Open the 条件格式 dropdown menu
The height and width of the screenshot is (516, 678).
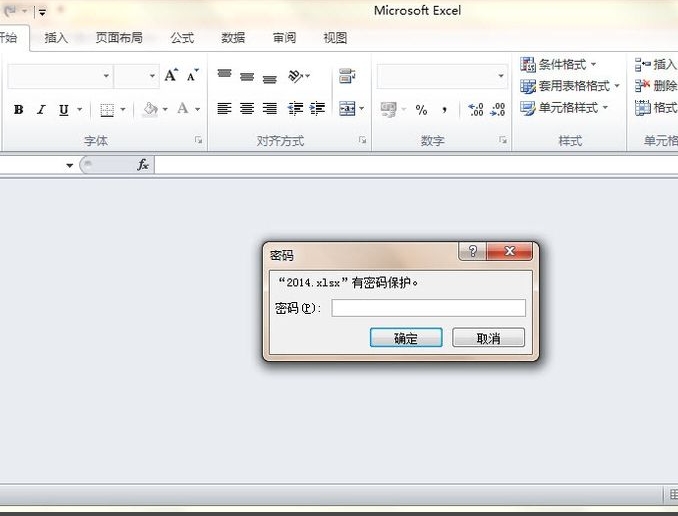(559, 65)
